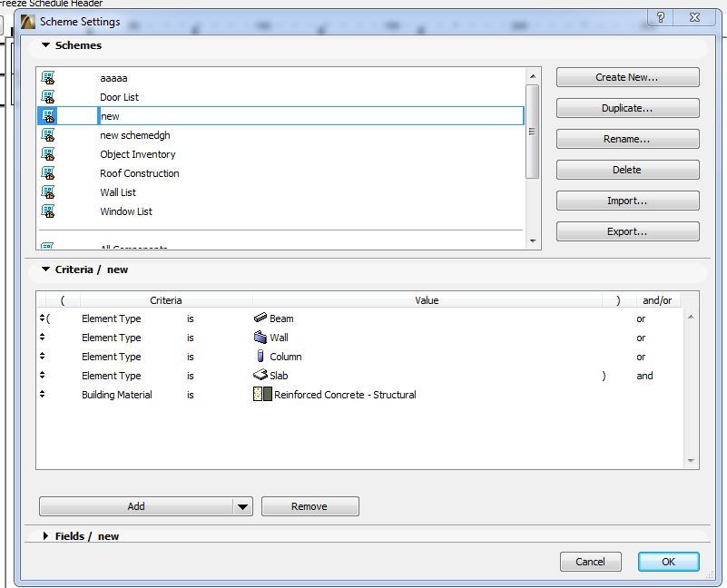Click the Import... button
The width and height of the screenshot is (727, 588).
628,201
